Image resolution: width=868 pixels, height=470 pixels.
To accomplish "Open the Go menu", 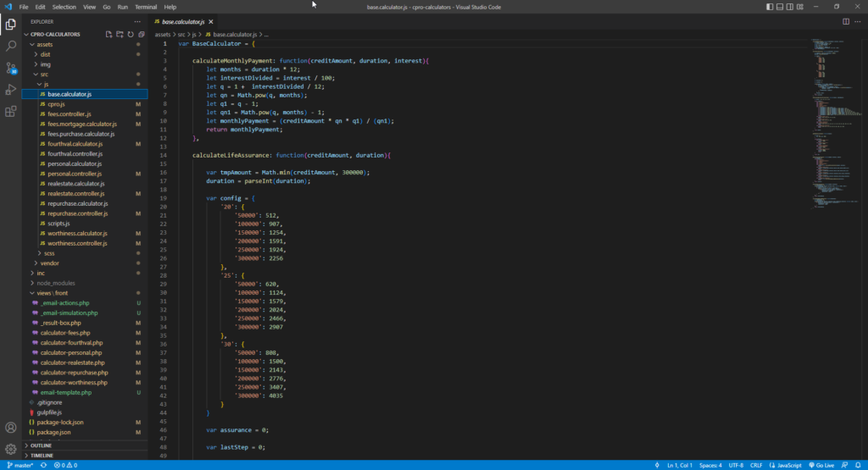I will point(106,7).
